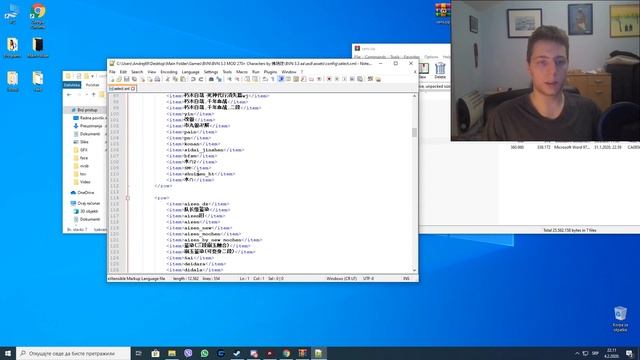The image size is (640, 360).
Task: Open Viber from the taskbar
Action: pyautogui.click(x=188, y=353)
